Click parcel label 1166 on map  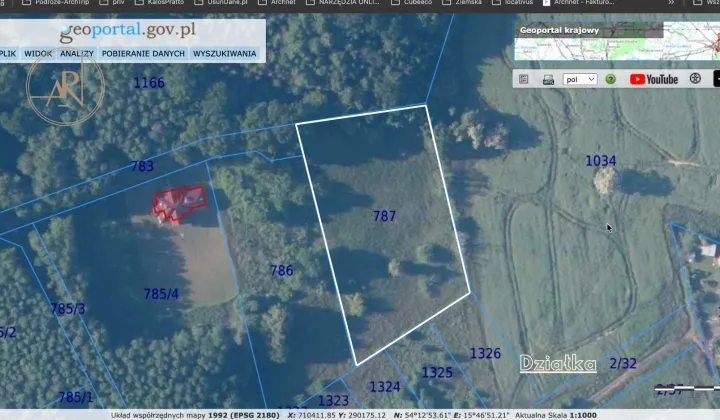(x=149, y=83)
